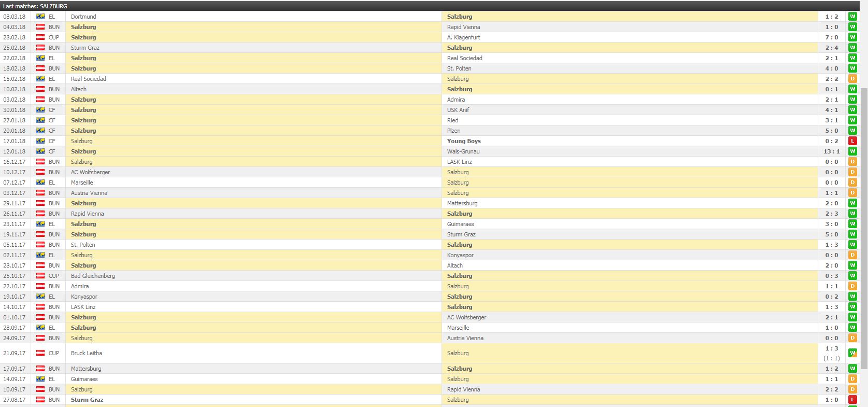Open the Rapid Vienna link in 04.03.18 row
This screenshot has height=407, width=868.
click(x=463, y=27)
